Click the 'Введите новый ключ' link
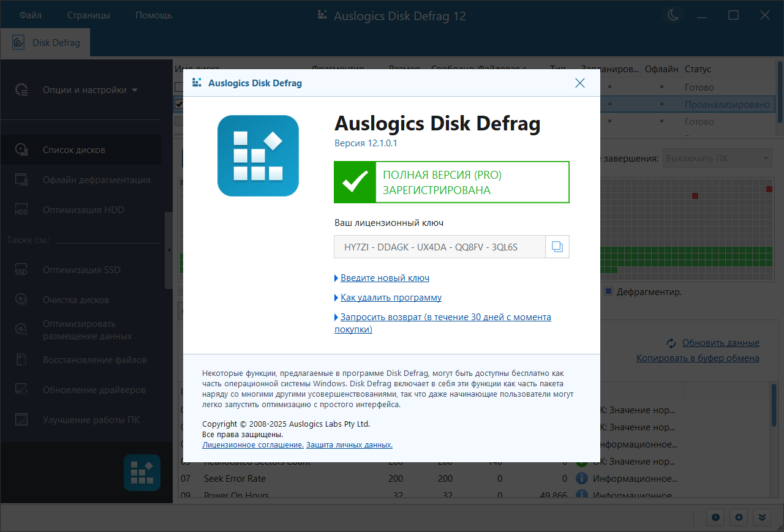Screen dimensions: 784x532 [385, 278]
